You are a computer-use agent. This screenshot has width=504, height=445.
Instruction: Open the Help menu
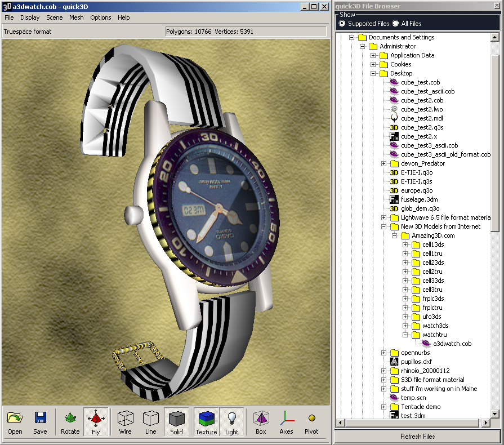tap(123, 17)
